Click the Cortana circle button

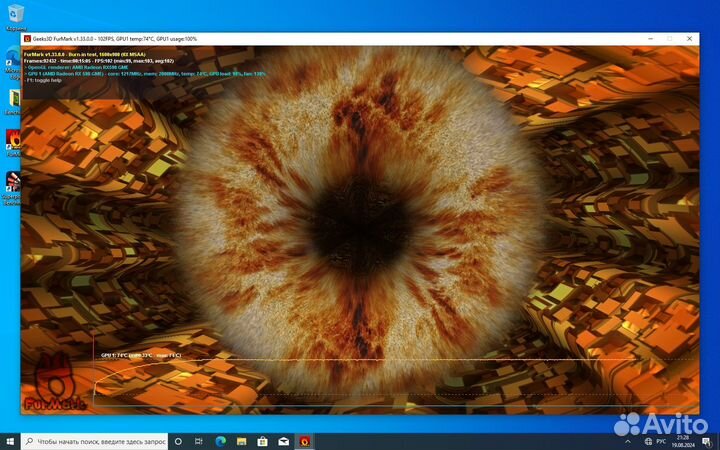(178, 441)
